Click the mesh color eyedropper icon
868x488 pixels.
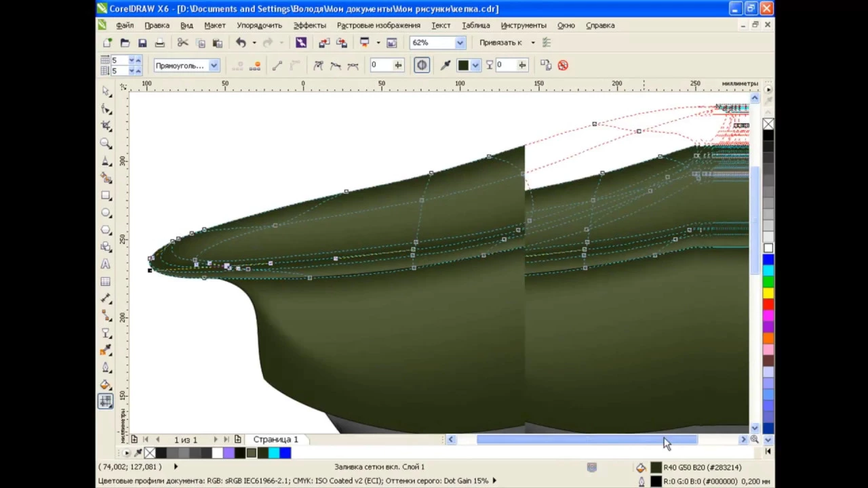point(446,65)
